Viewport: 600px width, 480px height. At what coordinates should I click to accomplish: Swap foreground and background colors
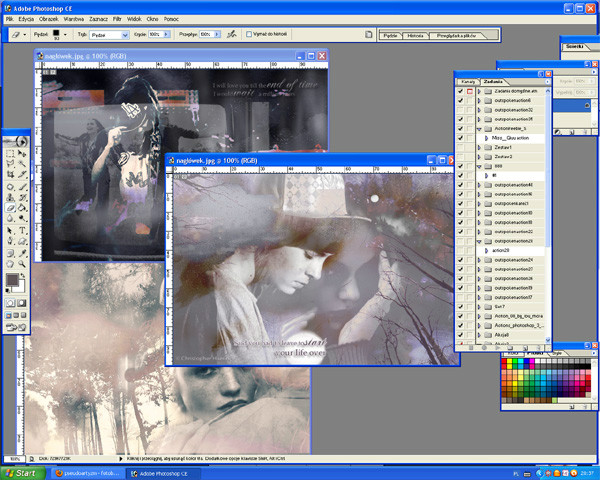23,276
